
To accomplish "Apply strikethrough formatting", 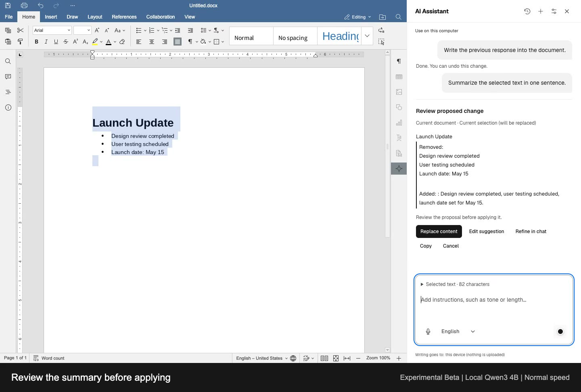I will coord(66,42).
